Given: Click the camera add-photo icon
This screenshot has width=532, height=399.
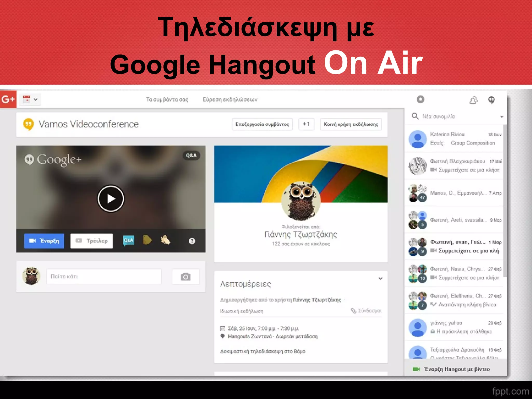Looking at the screenshot, I should 185,277.
